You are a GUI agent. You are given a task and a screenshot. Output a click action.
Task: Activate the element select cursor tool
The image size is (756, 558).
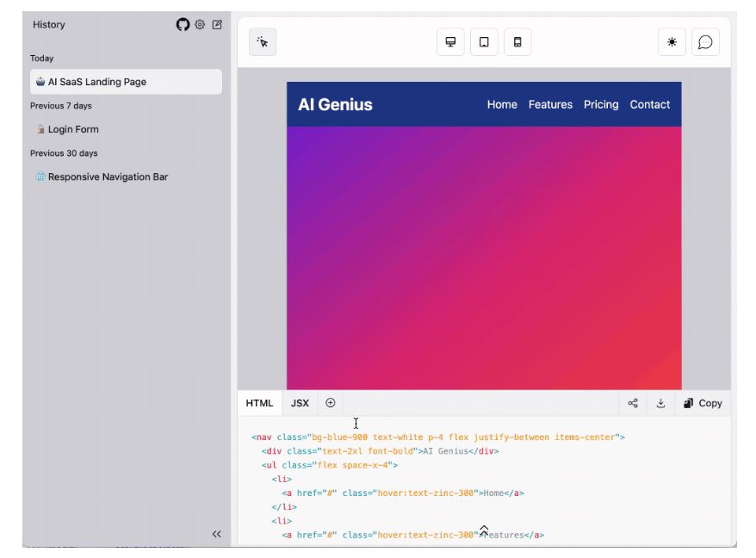click(263, 42)
